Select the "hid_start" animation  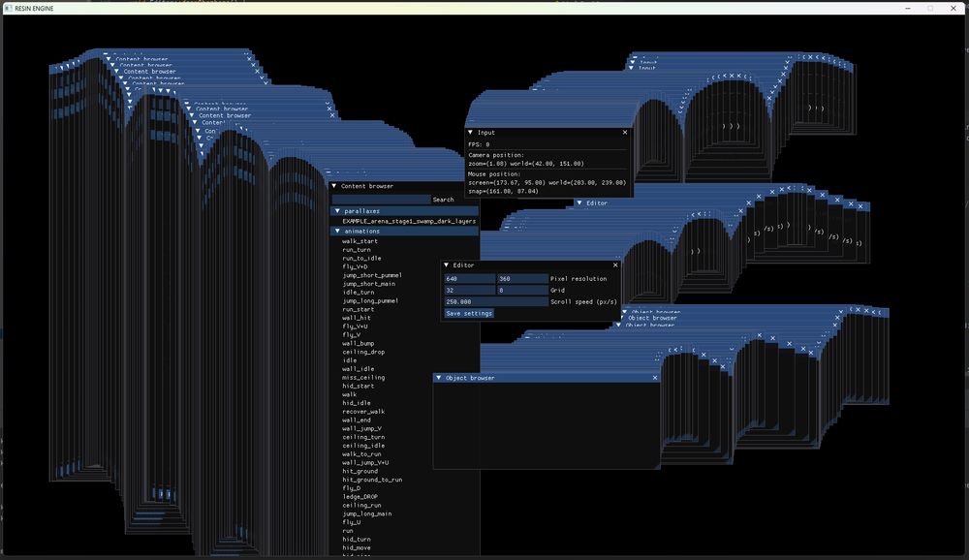(x=359, y=387)
